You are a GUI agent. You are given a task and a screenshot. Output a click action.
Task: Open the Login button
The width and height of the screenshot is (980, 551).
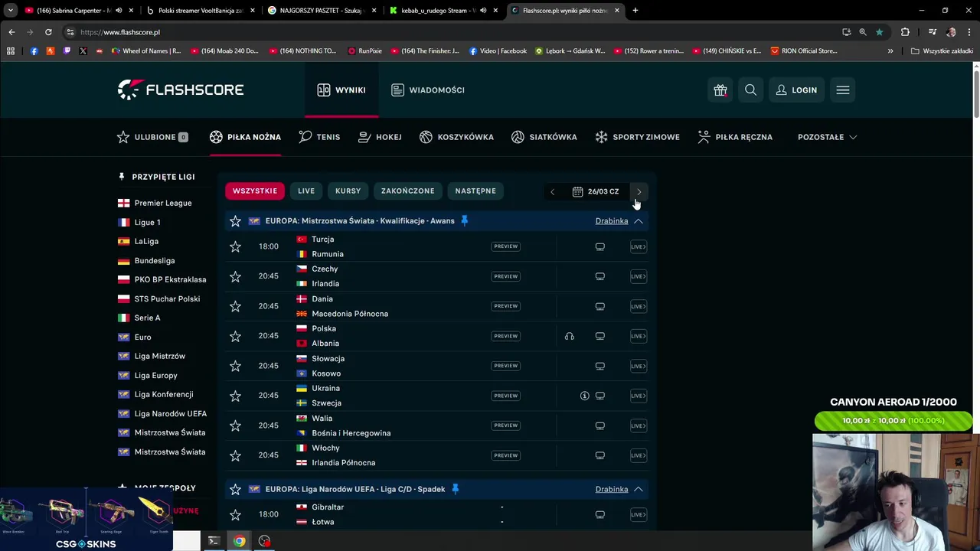[x=796, y=90]
